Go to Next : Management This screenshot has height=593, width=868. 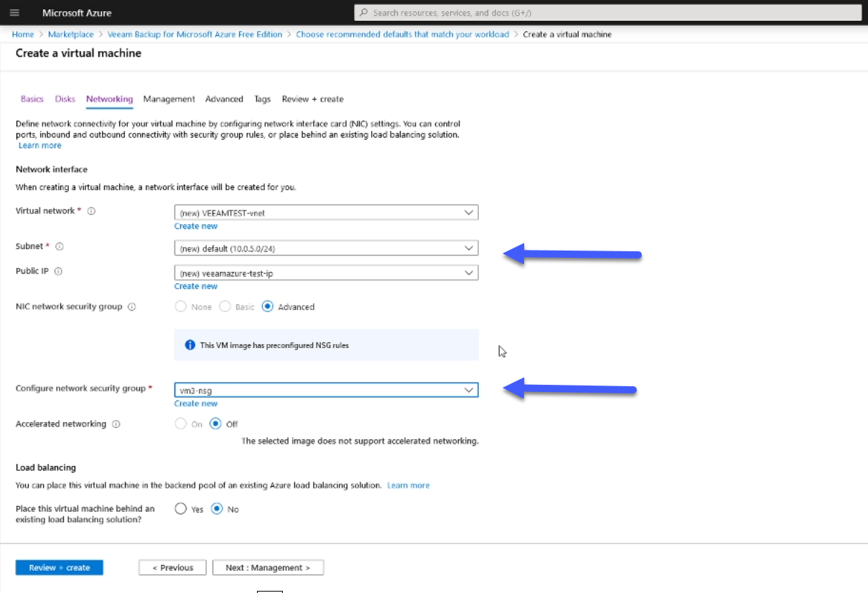click(268, 568)
